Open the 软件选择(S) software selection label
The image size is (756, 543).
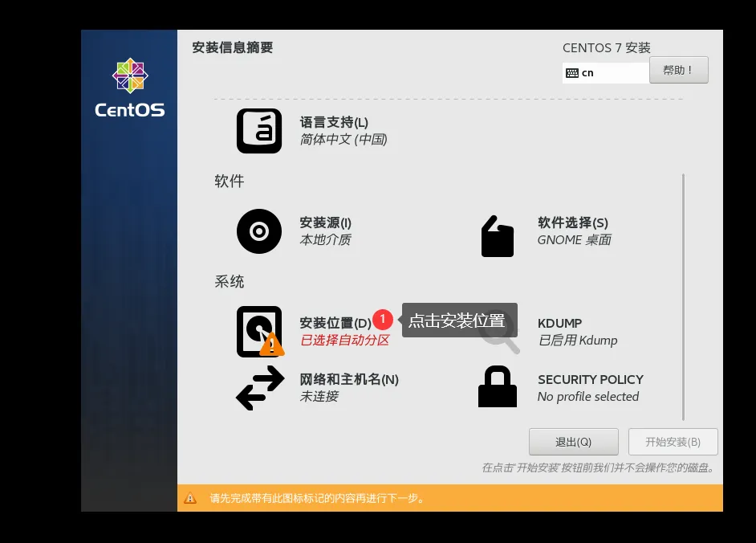point(573,223)
